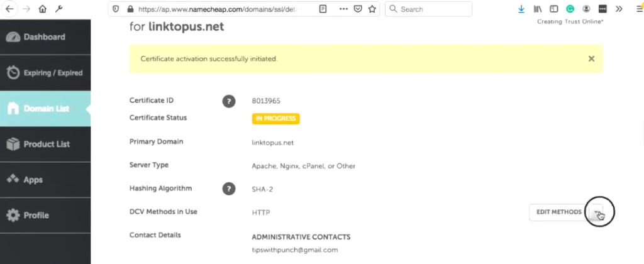Click the Apache, Nginx, cPanel, or Other value
Screen dimensions: 644x264
coord(304,167)
